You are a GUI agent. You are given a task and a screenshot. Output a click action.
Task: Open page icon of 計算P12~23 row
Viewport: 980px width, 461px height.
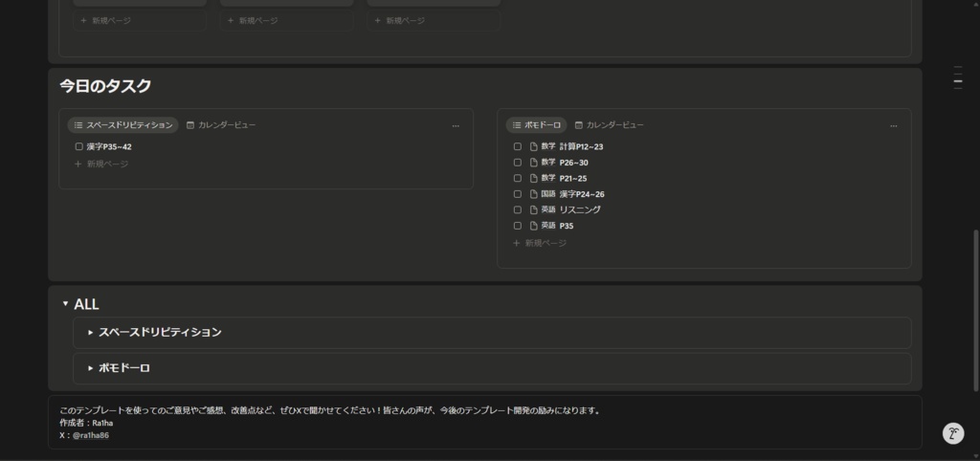coord(534,146)
